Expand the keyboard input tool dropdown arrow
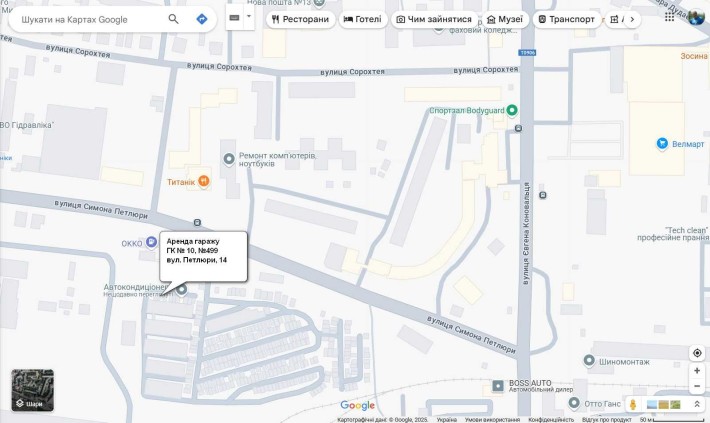 click(249, 16)
